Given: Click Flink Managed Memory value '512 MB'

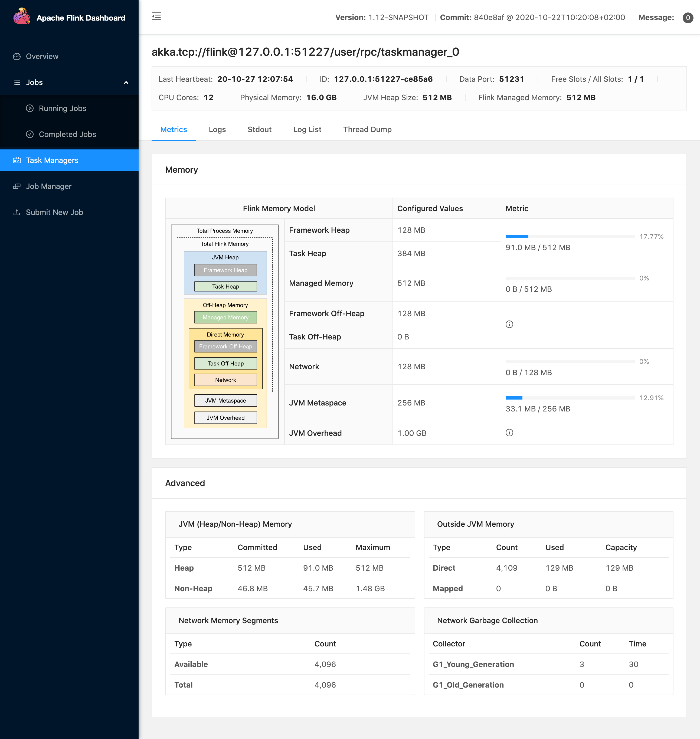Looking at the screenshot, I should click(581, 97).
